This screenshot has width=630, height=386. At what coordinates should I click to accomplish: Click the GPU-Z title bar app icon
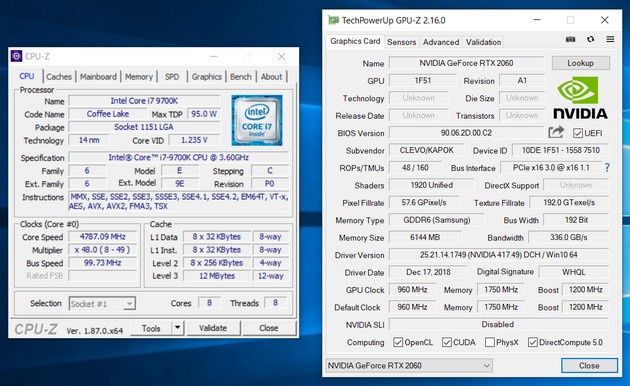tap(333, 20)
